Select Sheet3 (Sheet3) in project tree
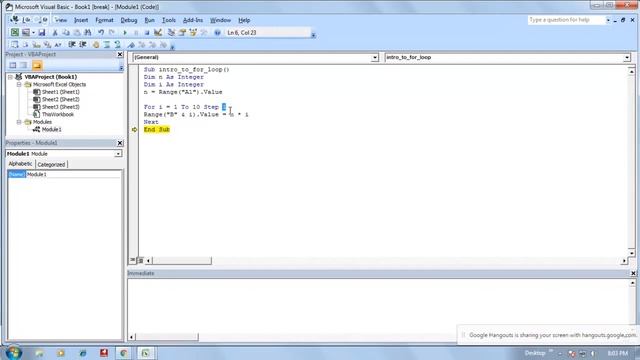 [60, 107]
